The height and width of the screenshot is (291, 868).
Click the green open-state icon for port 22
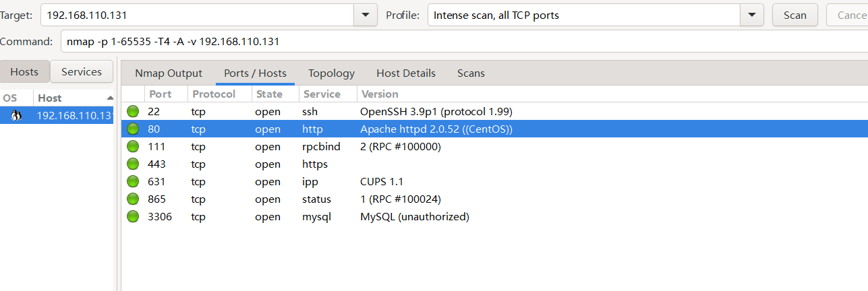(132, 111)
